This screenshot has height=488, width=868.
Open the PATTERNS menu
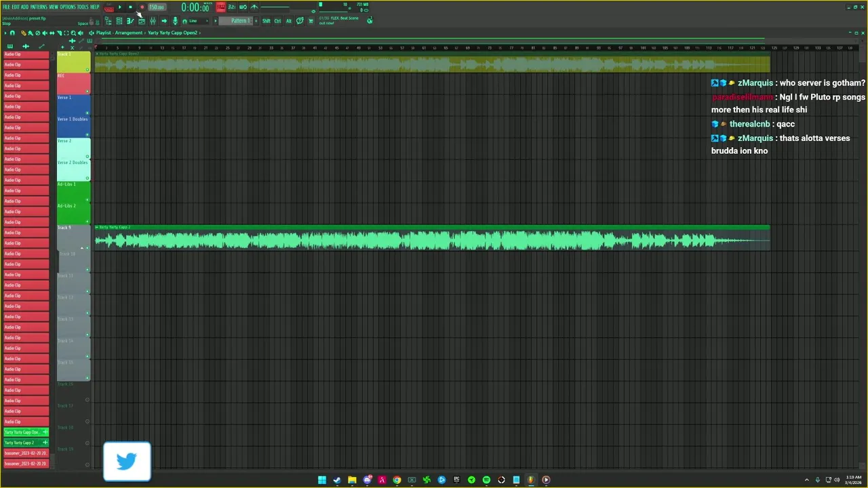39,7
